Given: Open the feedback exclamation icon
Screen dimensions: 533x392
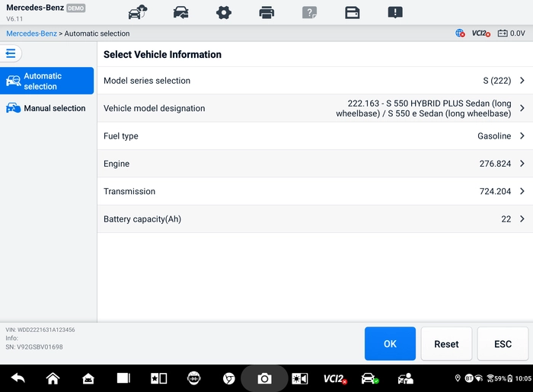Looking at the screenshot, I should [x=395, y=13].
